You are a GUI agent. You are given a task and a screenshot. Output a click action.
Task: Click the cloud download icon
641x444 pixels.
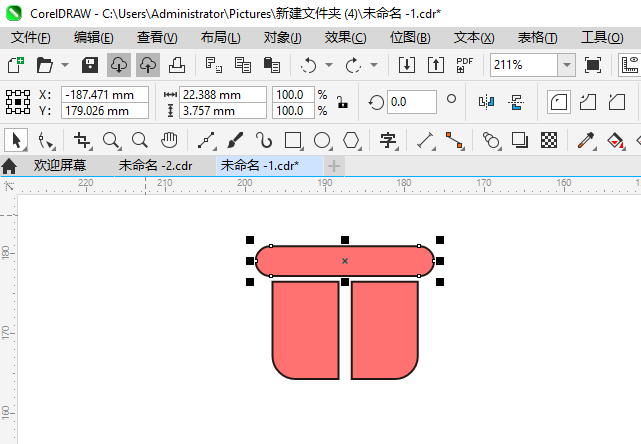(119, 65)
